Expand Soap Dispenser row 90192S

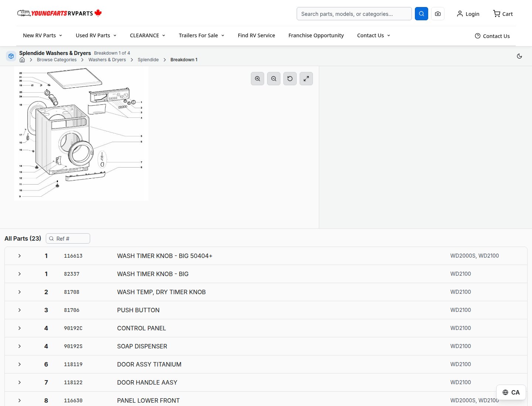tap(20, 346)
